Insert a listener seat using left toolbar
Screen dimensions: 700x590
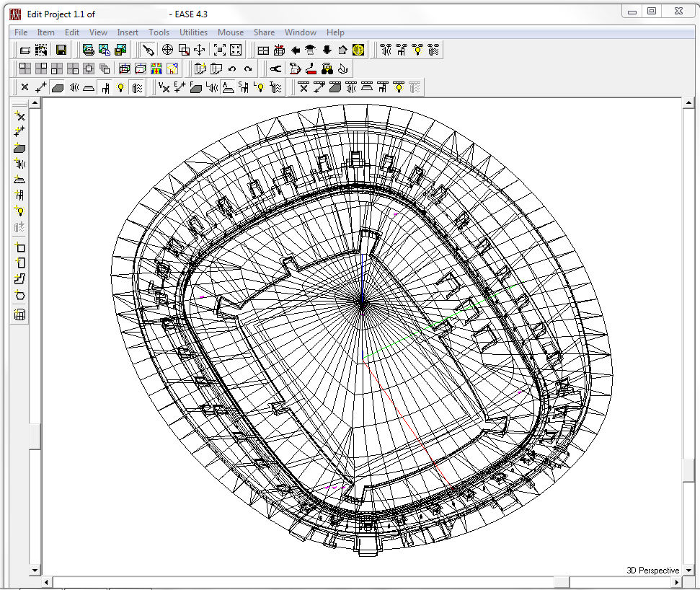click(x=19, y=195)
